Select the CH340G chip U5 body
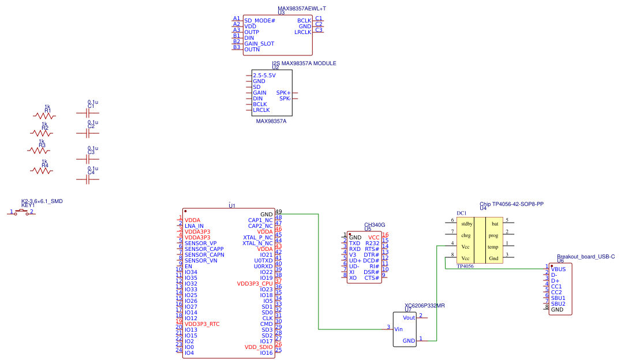Viewport: 621px width, 364px height. click(x=364, y=258)
